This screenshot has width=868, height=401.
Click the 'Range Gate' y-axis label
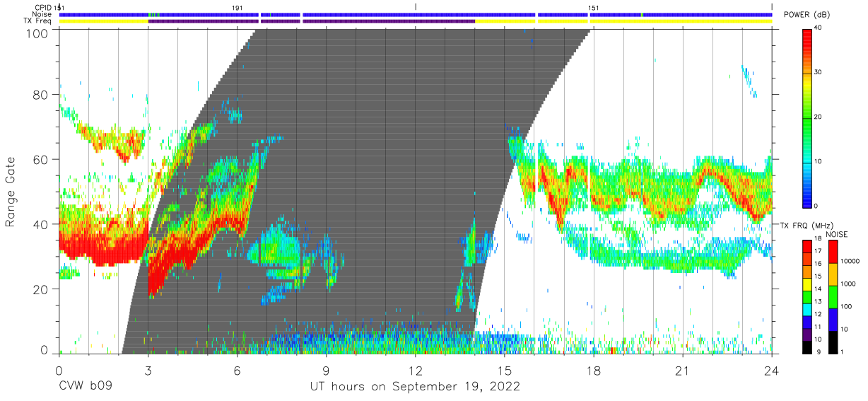coord(11,192)
